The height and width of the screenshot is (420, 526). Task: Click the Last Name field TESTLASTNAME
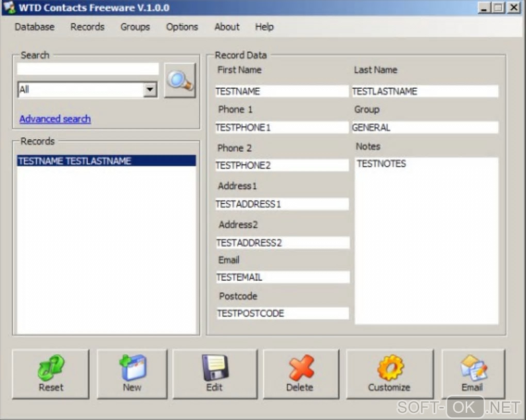coord(425,91)
